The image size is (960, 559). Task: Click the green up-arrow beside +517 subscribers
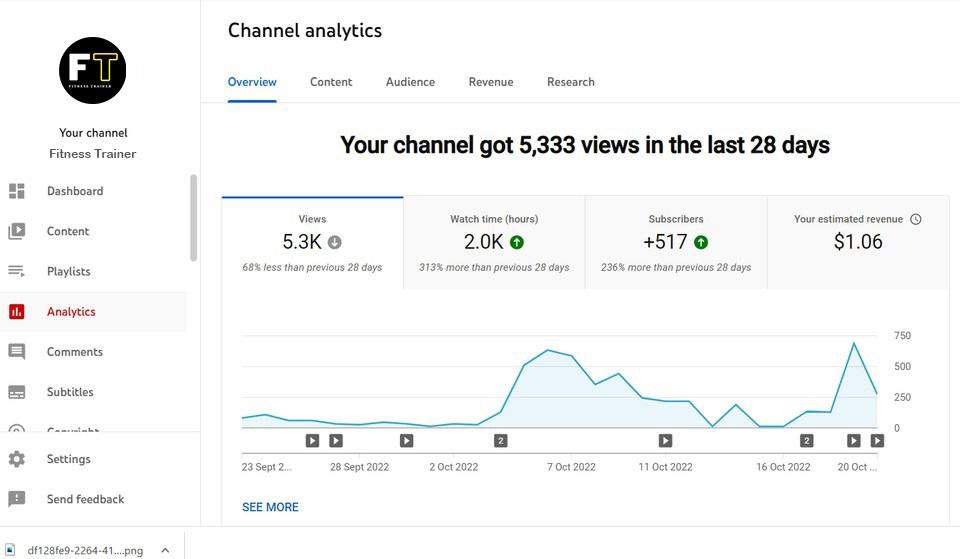pos(700,242)
